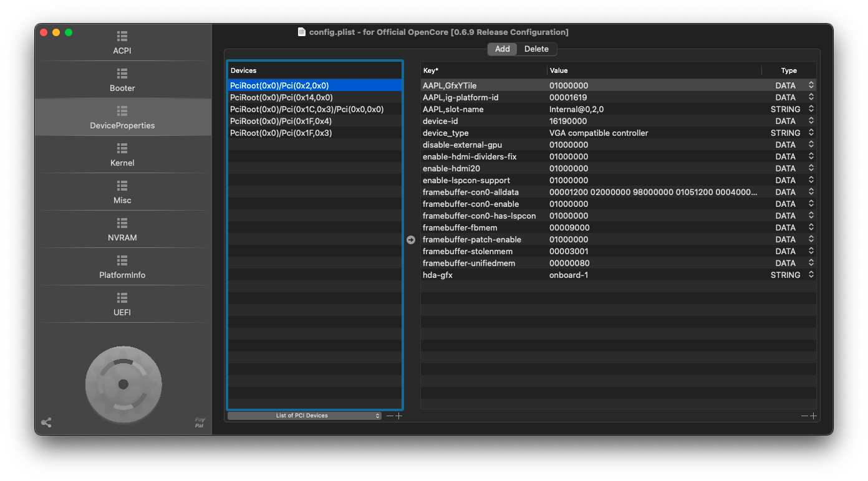Change type dropdown for AAPL,slot-name row
This screenshot has width=868, height=481.
811,109
